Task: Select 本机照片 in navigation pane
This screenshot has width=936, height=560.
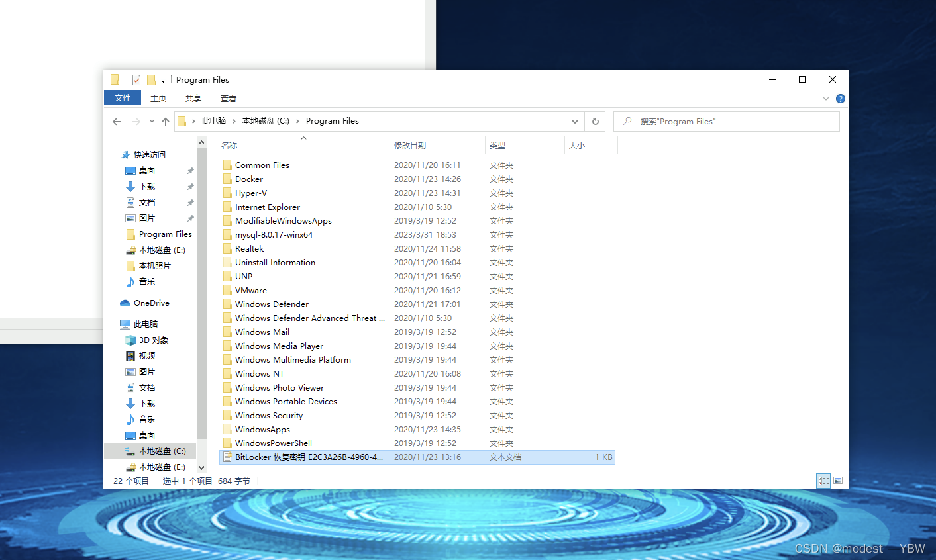Action: [154, 265]
